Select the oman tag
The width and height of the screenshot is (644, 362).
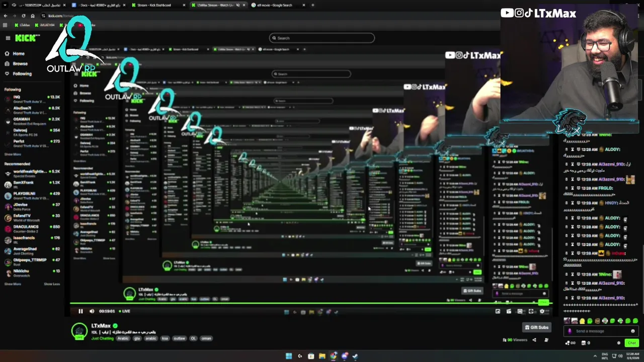(206, 338)
